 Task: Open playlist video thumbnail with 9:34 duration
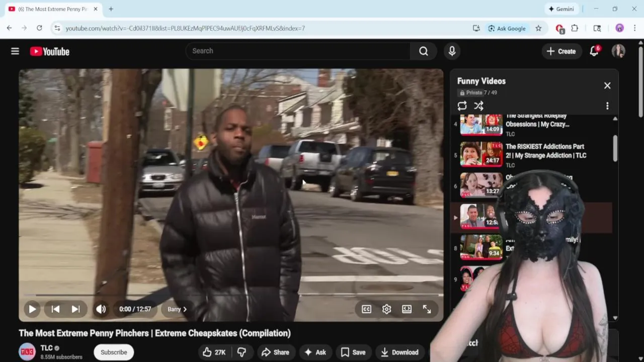tap(481, 247)
